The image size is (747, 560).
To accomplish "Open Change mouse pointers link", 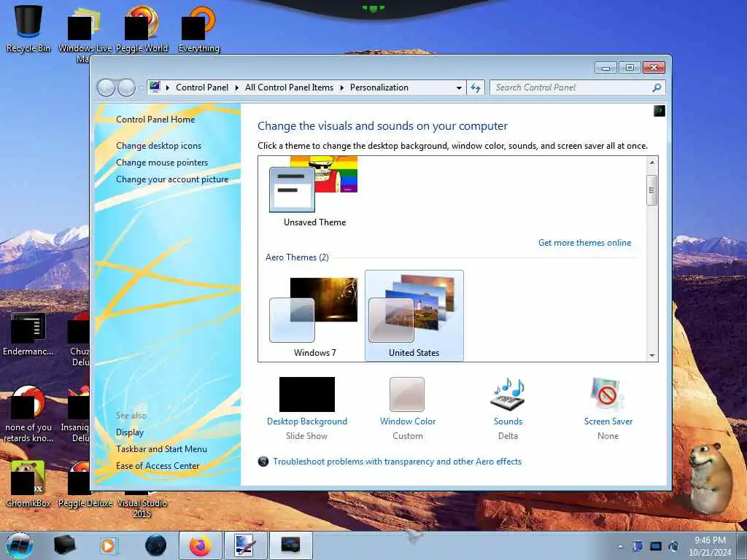I will 162,163.
